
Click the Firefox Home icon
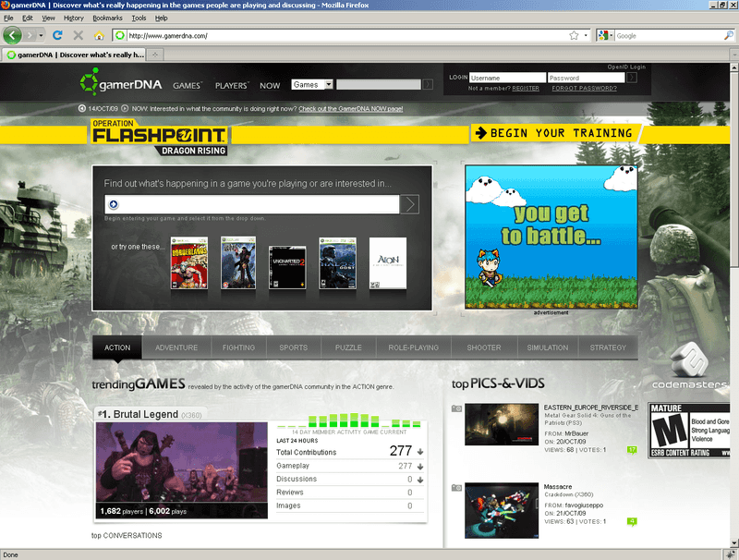(x=99, y=35)
